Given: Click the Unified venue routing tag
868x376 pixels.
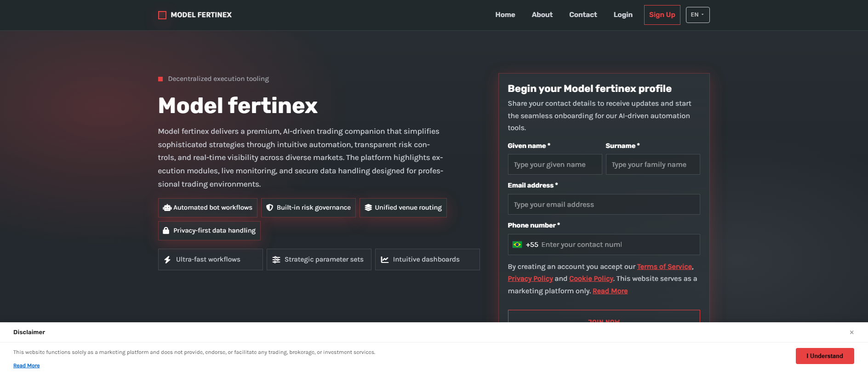Looking at the screenshot, I should coord(403,208).
